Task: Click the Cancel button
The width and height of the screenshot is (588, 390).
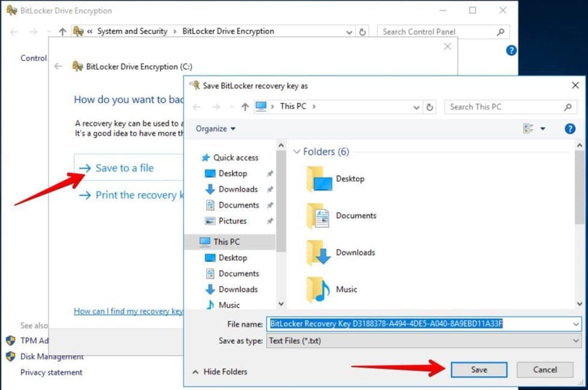Action: click(545, 370)
